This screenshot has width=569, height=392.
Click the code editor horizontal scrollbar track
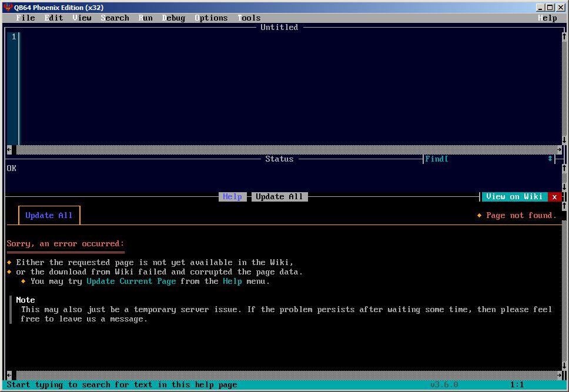click(x=287, y=149)
